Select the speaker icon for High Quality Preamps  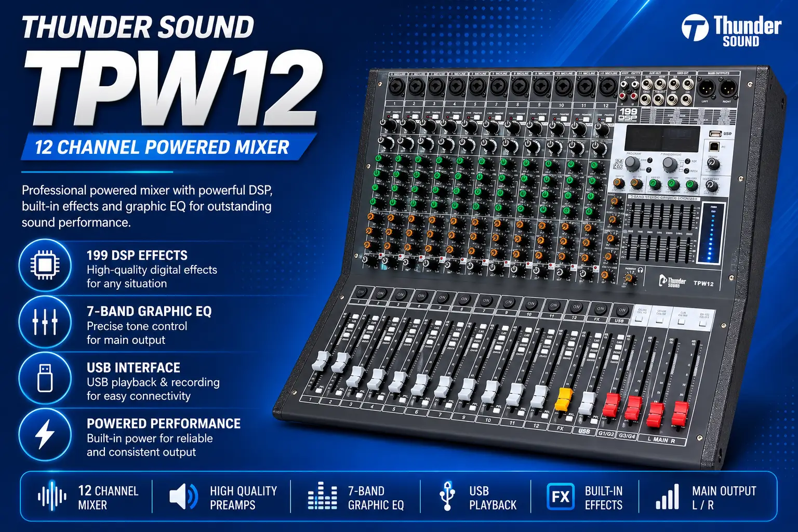pos(183,497)
